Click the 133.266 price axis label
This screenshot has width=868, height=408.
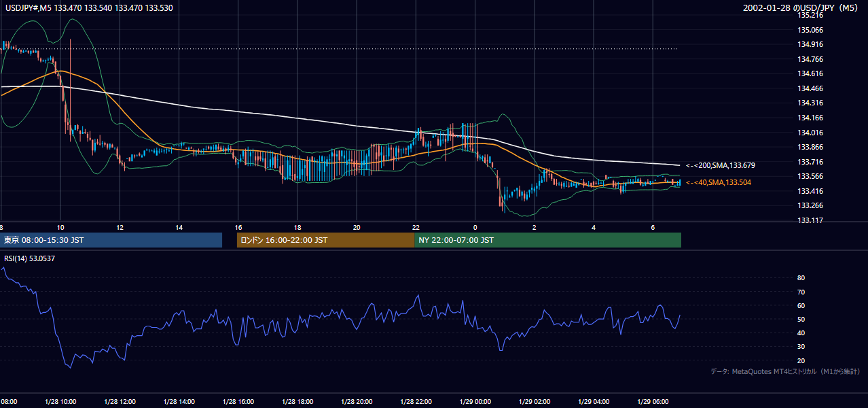point(810,205)
